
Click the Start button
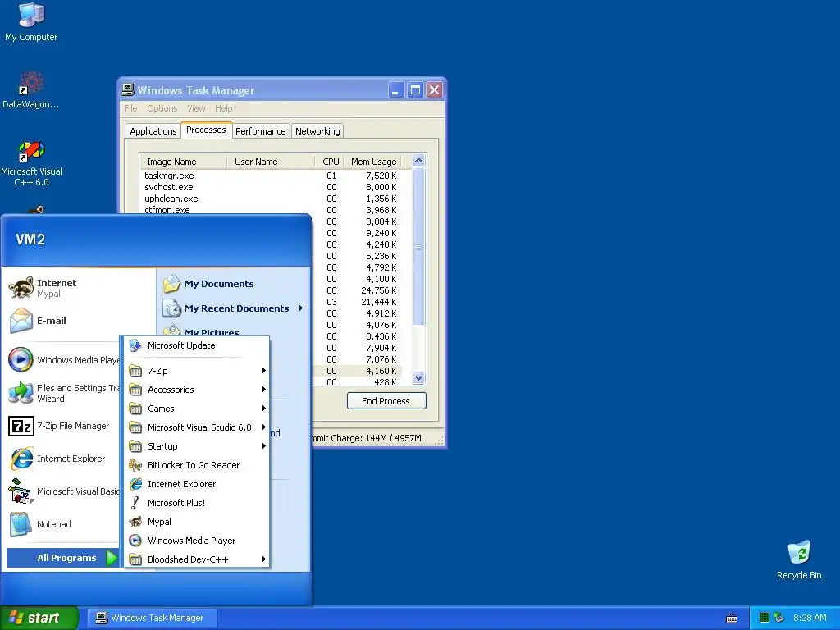click(39, 618)
